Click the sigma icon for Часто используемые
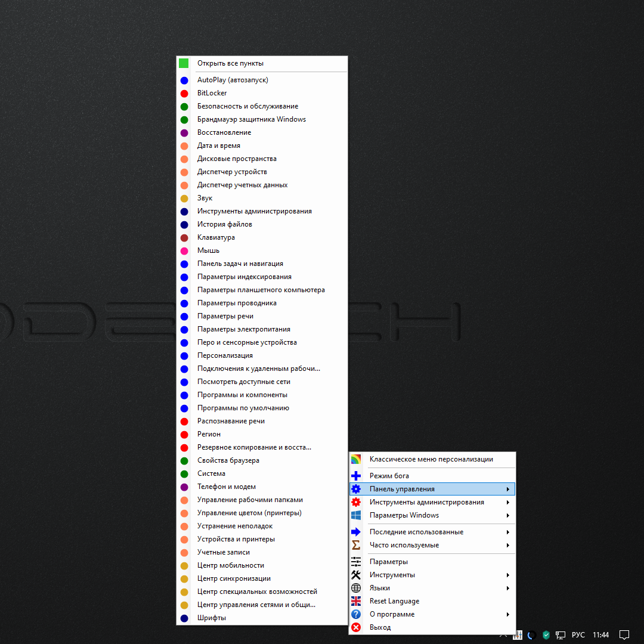Image resolution: width=644 pixels, height=644 pixels. pos(356,545)
